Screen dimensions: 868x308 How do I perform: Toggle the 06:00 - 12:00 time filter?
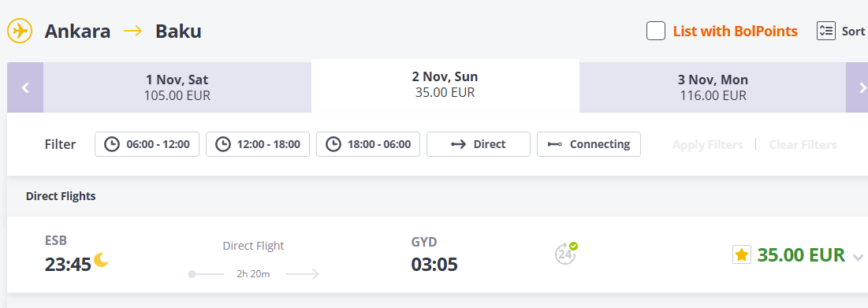tap(147, 144)
